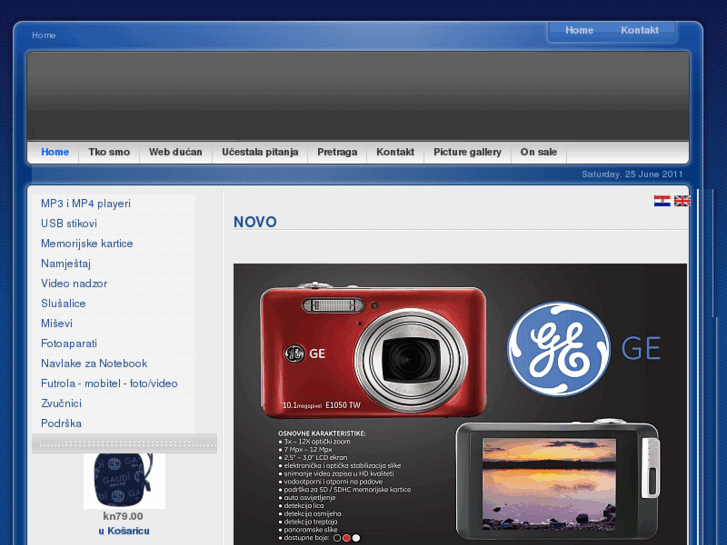This screenshot has width=727, height=545.
Task: Click the Home breadcrumb link
Action: (x=44, y=35)
